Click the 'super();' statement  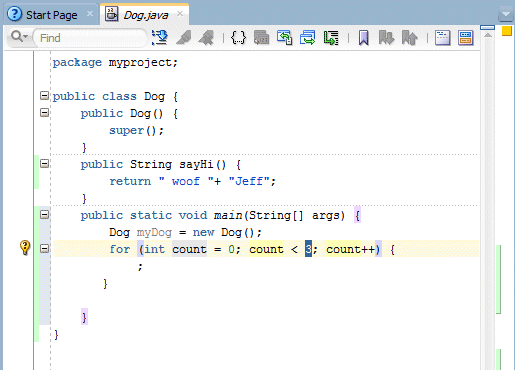(x=136, y=130)
